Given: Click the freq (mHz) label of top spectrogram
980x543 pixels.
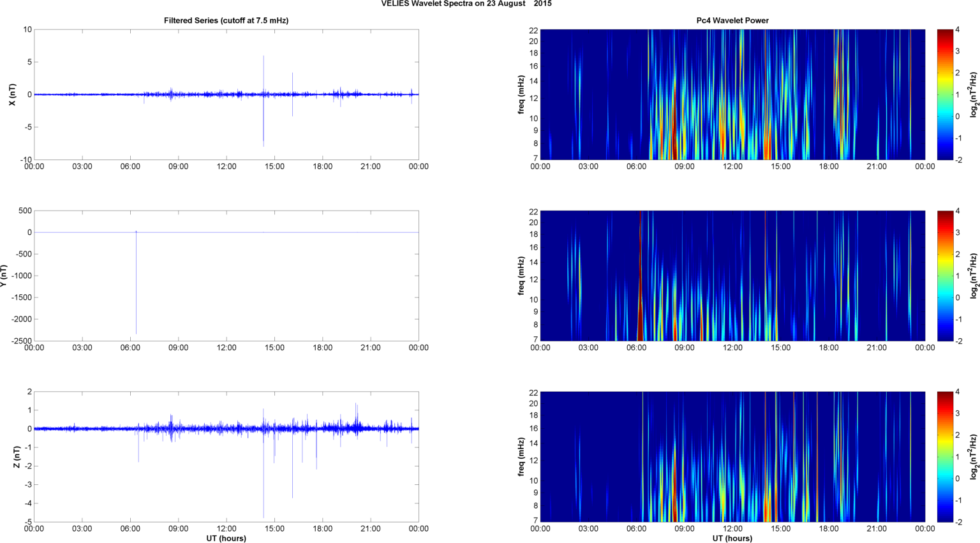Looking at the screenshot, I should [x=521, y=94].
